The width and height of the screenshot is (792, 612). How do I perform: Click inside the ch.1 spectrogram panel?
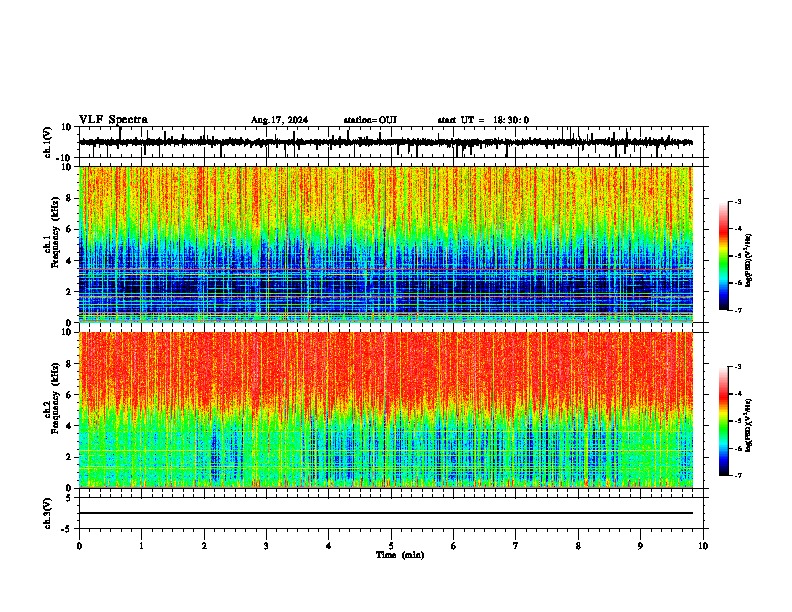pyautogui.click(x=386, y=244)
